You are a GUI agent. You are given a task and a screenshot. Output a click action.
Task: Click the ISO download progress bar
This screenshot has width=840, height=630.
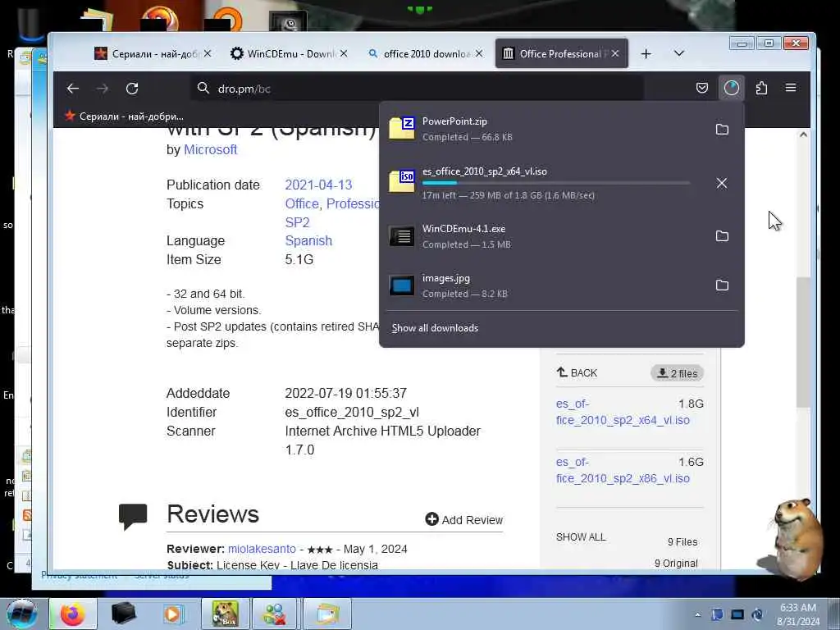(556, 183)
